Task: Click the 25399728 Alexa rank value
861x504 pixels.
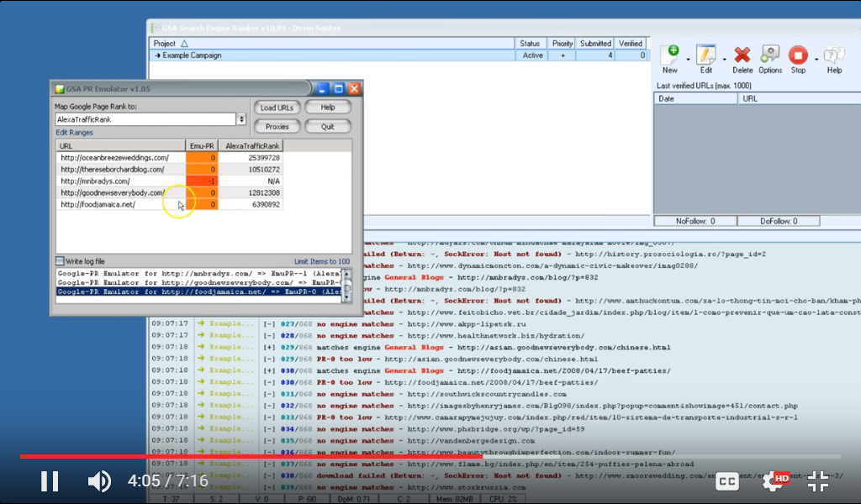Action: tap(264, 157)
